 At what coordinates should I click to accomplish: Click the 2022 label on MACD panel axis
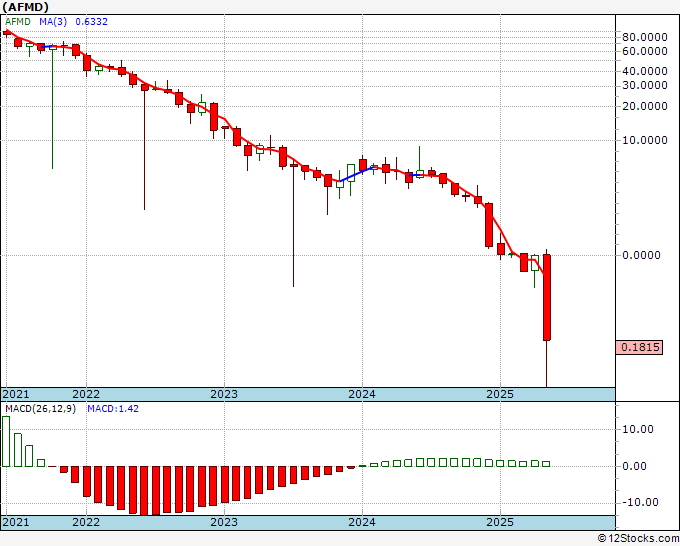[86, 522]
